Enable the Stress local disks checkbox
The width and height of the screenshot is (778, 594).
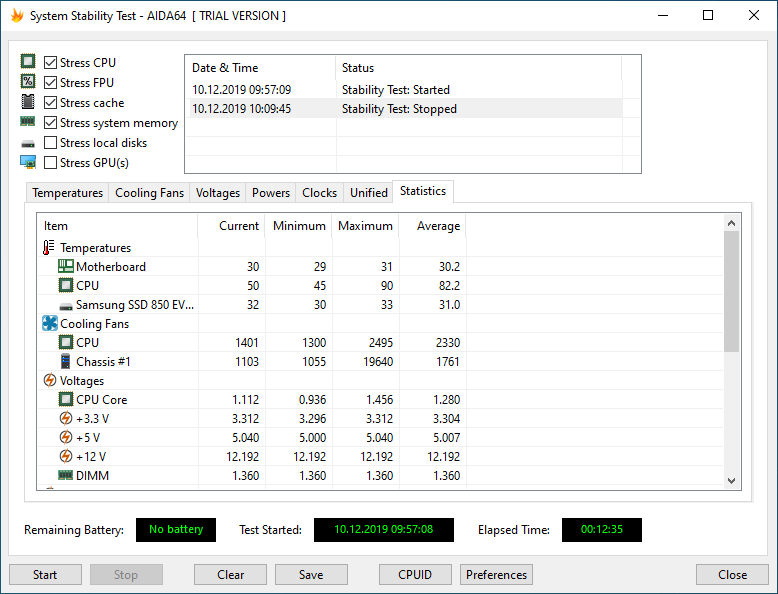[50, 143]
